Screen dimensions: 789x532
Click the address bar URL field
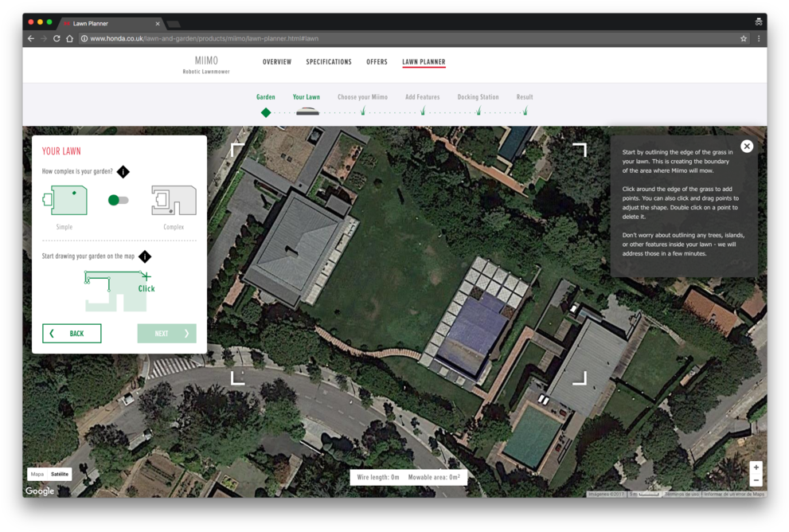[408, 39]
